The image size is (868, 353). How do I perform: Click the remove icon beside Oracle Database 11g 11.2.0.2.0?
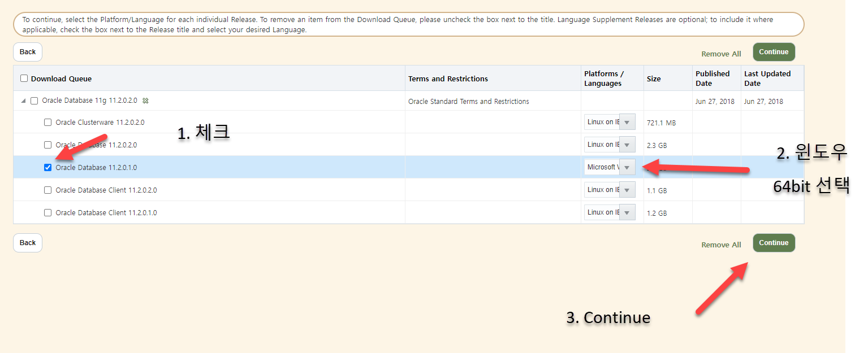[x=145, y=101]
